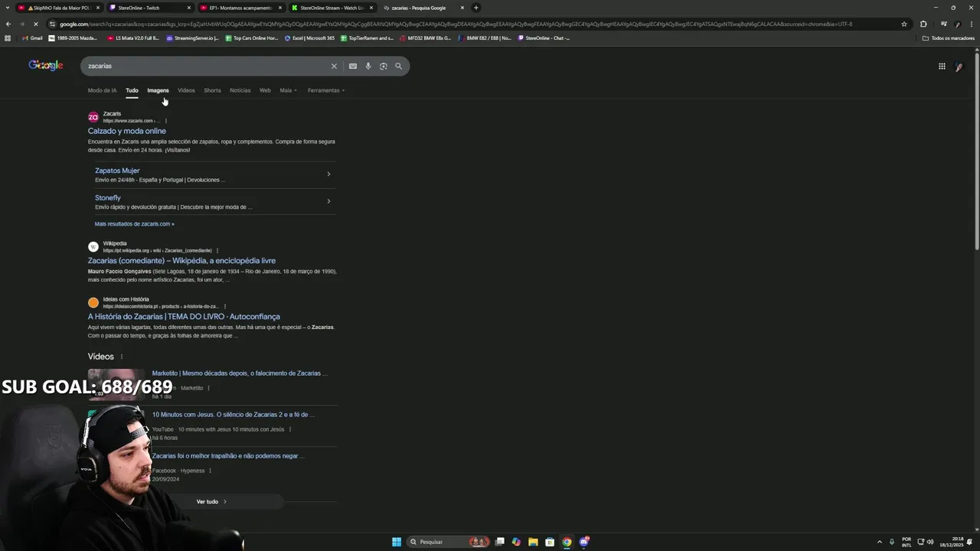Open the volume control in system tray

(930, 542)
